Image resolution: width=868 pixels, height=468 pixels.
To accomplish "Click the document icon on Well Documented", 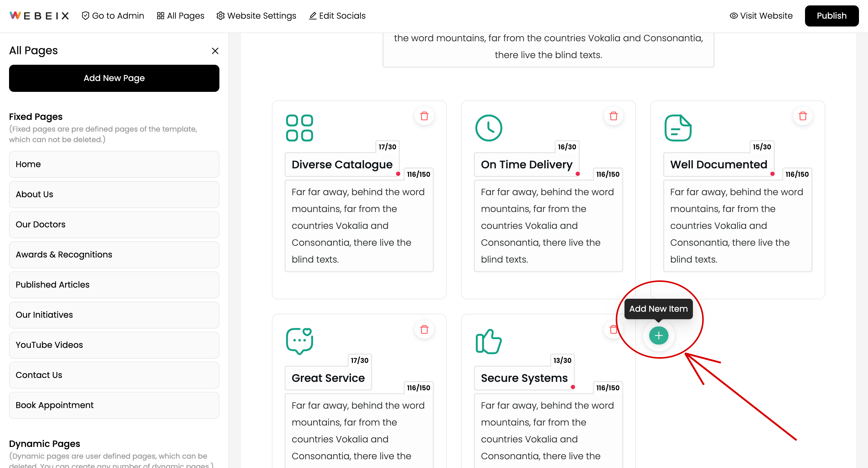I will pyautogui.click(x=678, y=128).
